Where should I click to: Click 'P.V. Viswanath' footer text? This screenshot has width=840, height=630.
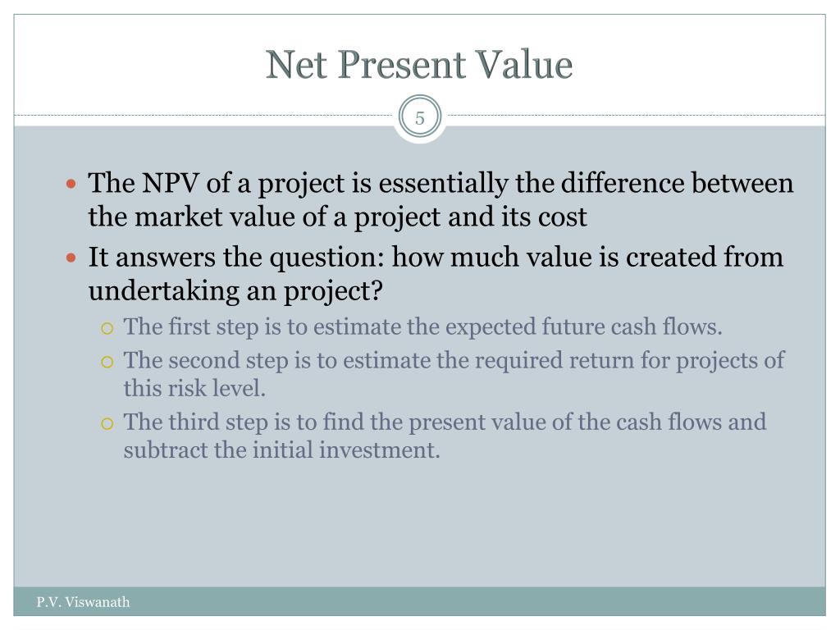(x=83, y=601)
